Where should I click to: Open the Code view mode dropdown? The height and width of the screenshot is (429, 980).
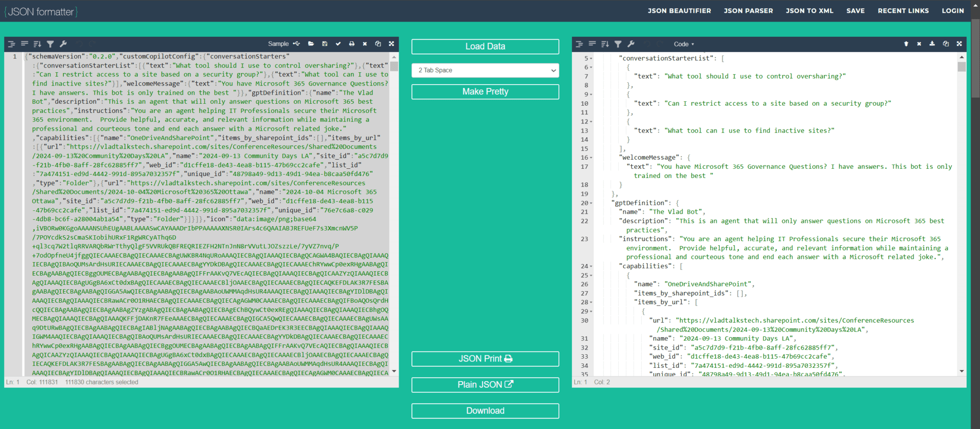coord(684,44)
